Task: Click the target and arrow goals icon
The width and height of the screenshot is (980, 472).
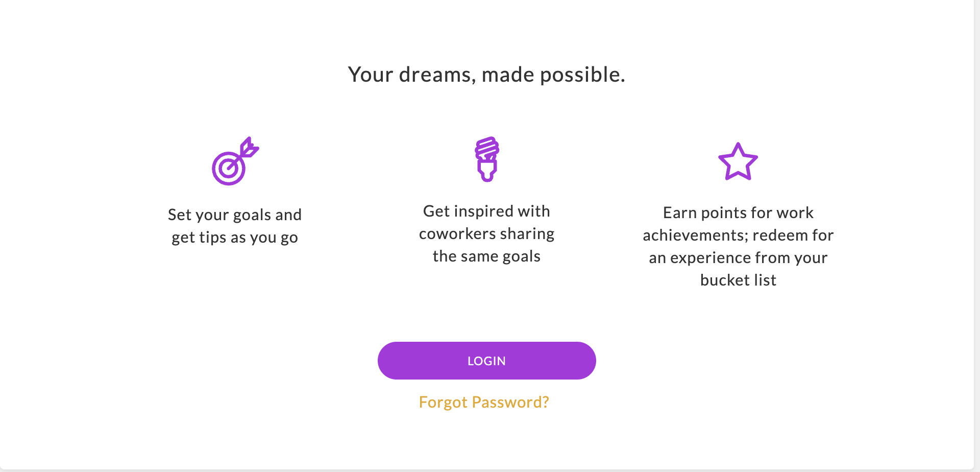Action: 235,161
